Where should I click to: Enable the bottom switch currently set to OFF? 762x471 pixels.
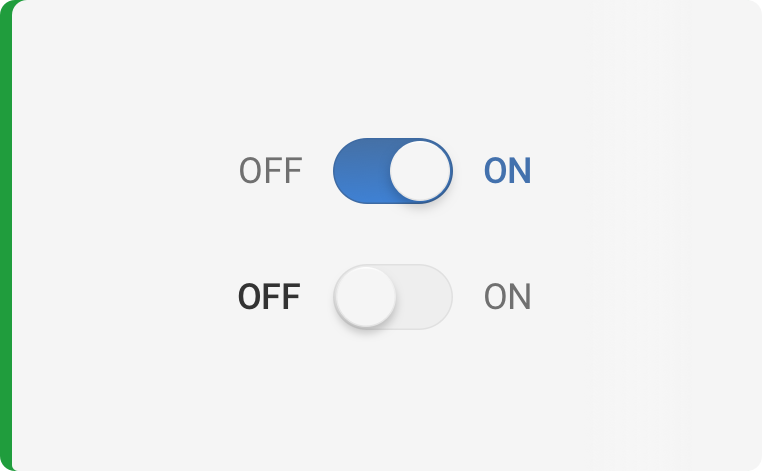tap(392, 297)
